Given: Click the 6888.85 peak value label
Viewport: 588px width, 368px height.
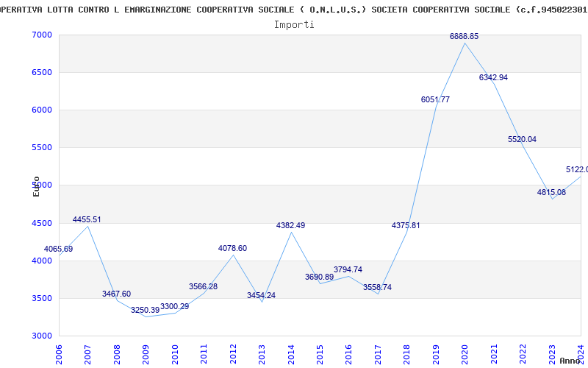Looking at the screenshot, I should (x=465, y=36).
